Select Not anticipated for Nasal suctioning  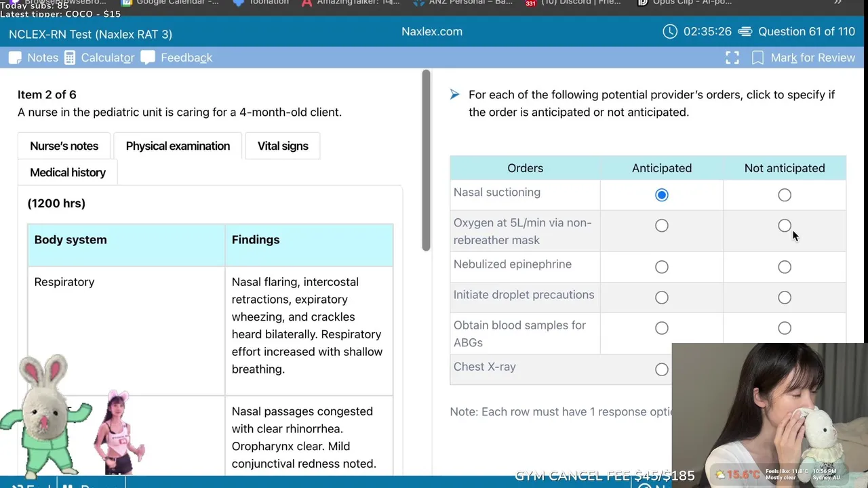(x=785, y=195)
